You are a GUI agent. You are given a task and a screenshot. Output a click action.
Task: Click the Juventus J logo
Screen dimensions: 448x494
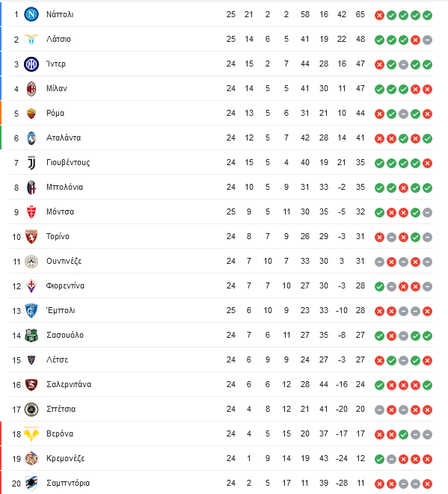point(31,163)
